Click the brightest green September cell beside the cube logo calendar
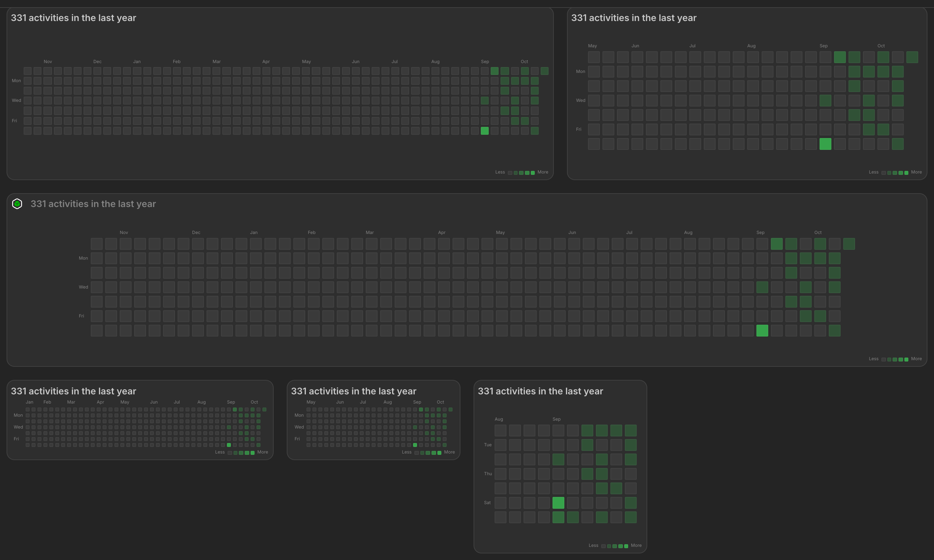934x560 pixels. (x=762, y=331)
